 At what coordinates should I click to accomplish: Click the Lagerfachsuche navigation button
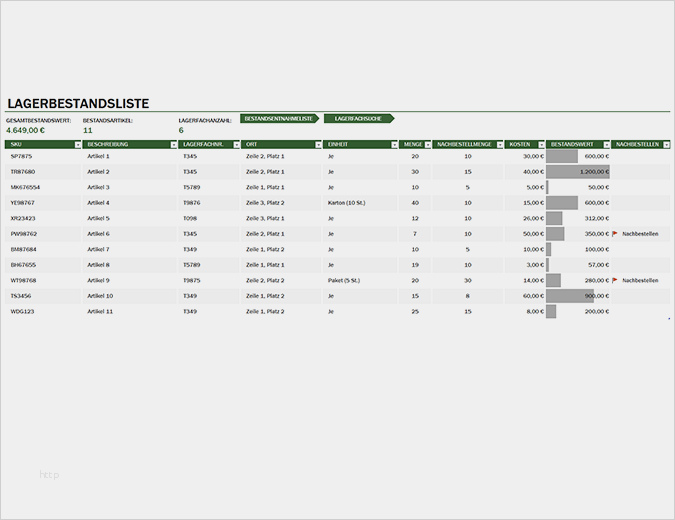click(359, 118)
